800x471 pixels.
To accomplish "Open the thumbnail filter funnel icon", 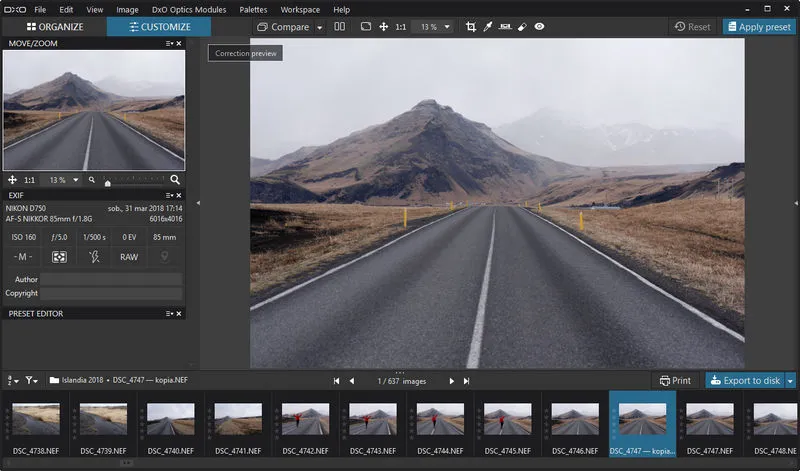I will click(31, 380).
